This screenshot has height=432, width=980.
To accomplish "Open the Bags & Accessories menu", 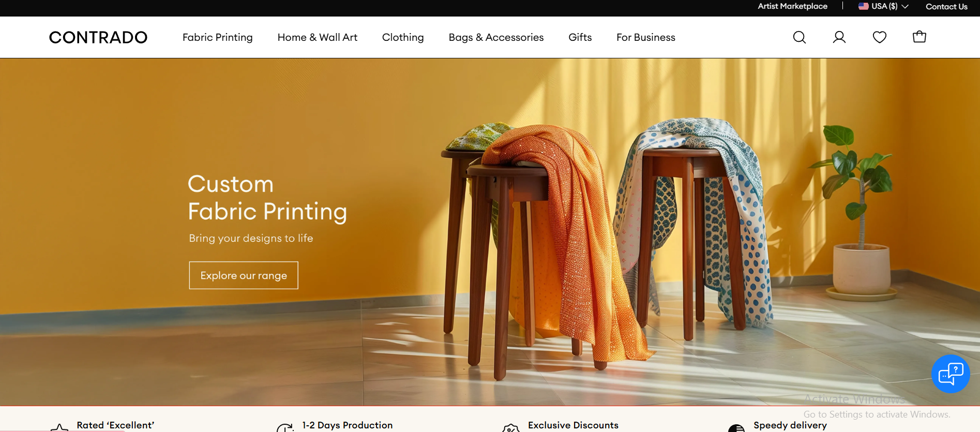I will coord(496,37).
